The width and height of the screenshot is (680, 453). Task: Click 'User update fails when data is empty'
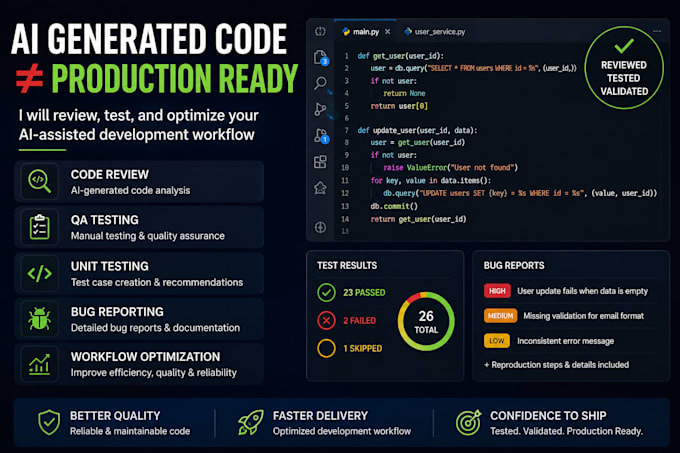(582, 291)
